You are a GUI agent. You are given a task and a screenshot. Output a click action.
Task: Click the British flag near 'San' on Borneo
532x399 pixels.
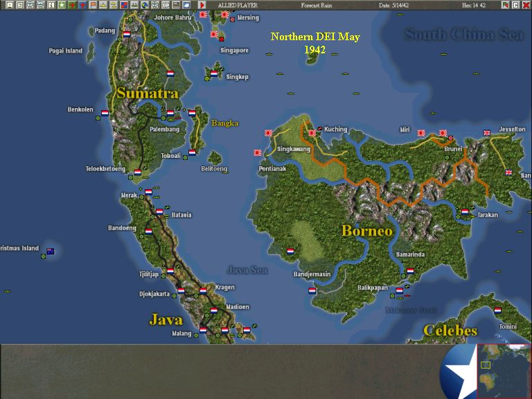[x=508, y=172]
